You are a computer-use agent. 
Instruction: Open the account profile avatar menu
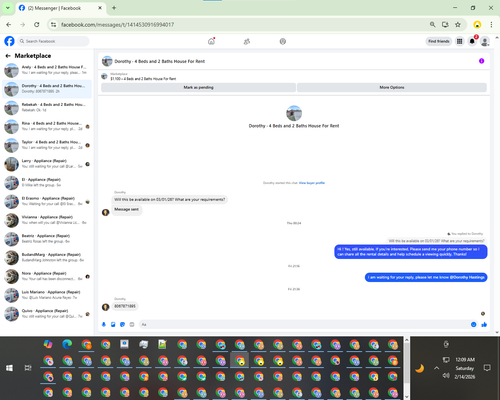[x=485, y=41]
